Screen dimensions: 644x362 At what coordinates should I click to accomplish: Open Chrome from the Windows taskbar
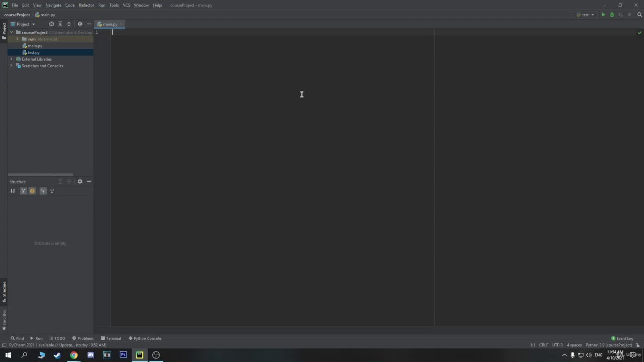tap(74, 355)
